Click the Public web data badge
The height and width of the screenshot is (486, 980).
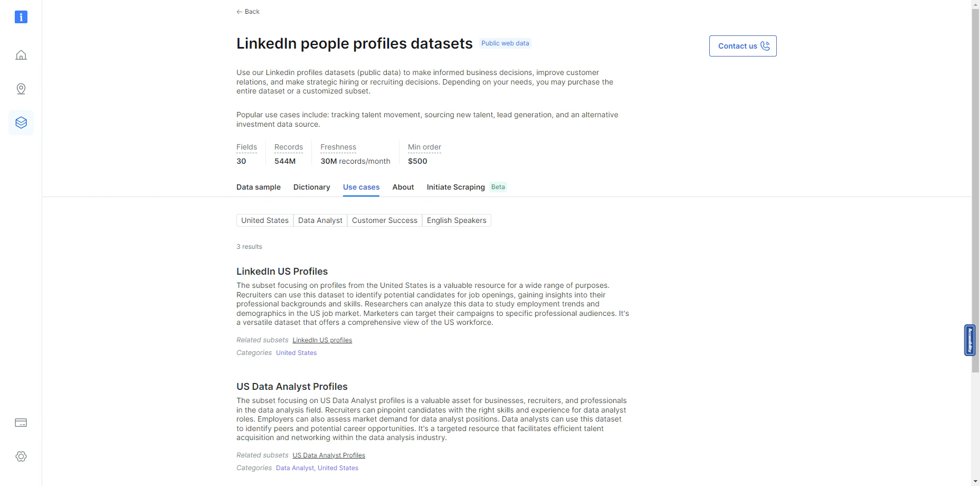point(505,43)
